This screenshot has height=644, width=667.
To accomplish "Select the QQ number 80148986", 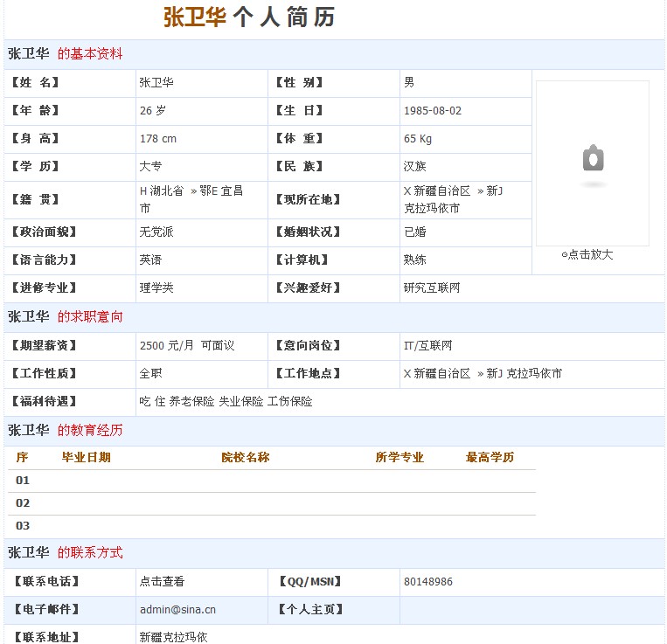I will [x=428, y=582].
